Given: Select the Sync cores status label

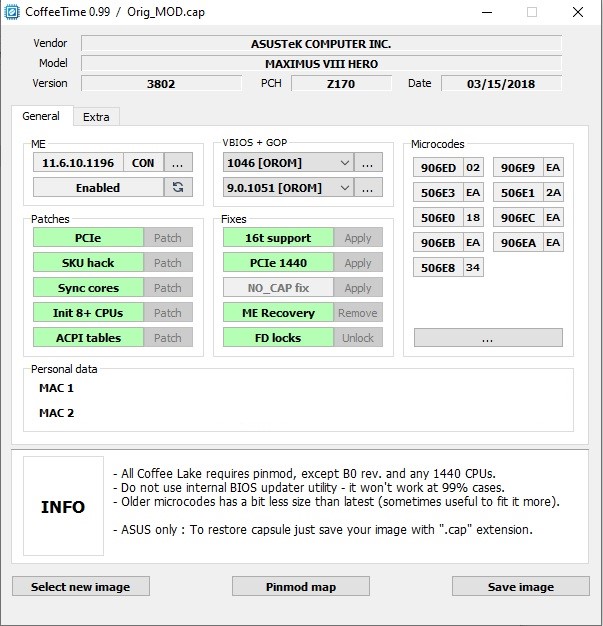Looking at the screenshot, I should (88, 288).
